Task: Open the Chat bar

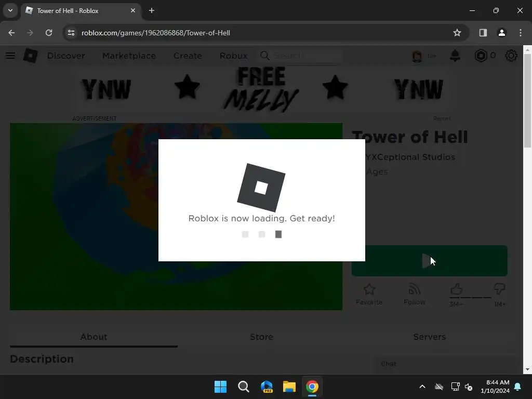Action: 445,364
